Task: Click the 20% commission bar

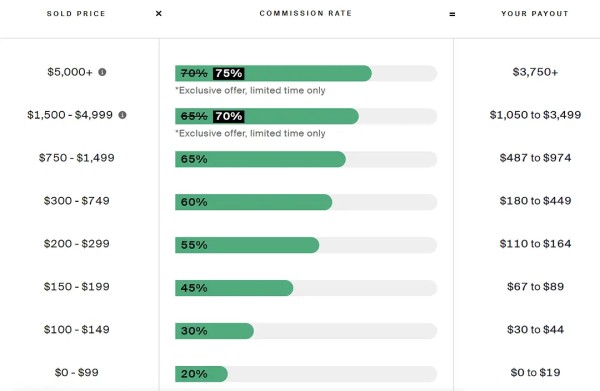Action: click(x=306, y=374)
